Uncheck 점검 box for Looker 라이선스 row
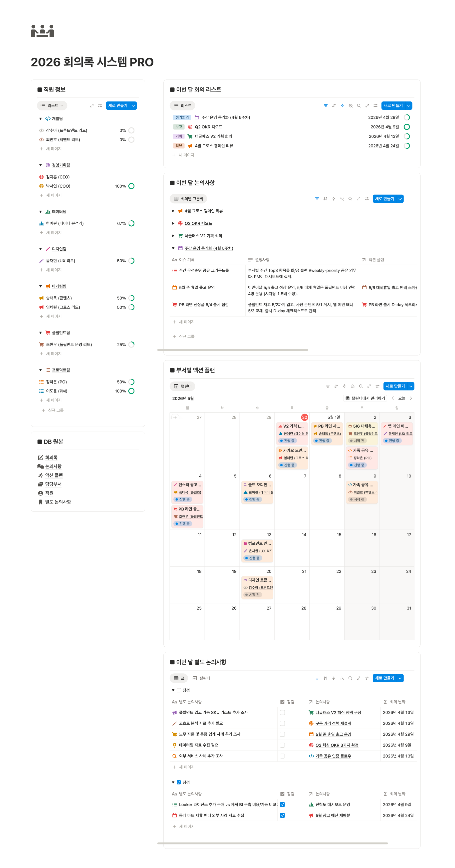Screen dimensions: 455x868 pyautogui.click(x=282, y=805)
